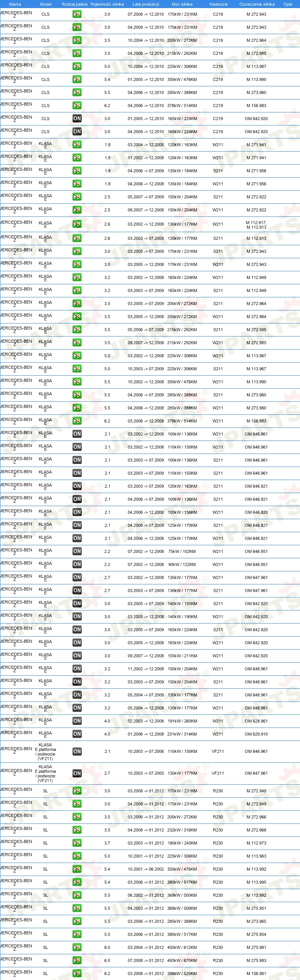Click the production years 06.2002 -> 01.2012

[146, 895]
